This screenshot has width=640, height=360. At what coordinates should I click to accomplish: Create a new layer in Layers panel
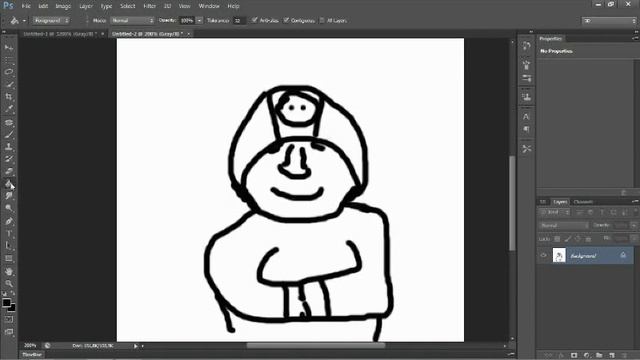tap(611, 356)
